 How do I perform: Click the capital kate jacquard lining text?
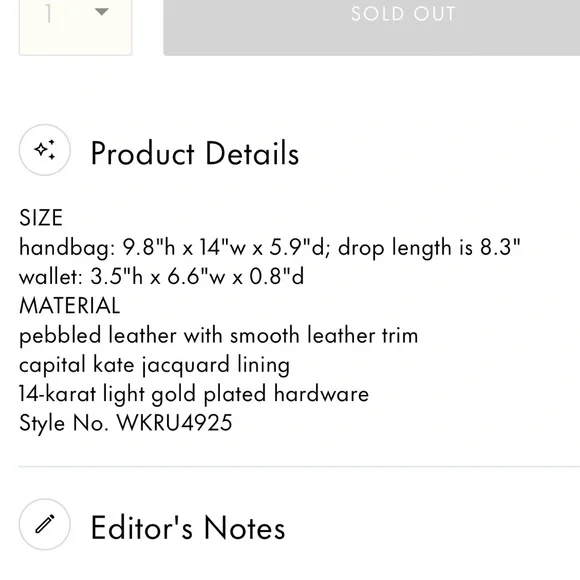pyautogui.click(x=154, y=365)
